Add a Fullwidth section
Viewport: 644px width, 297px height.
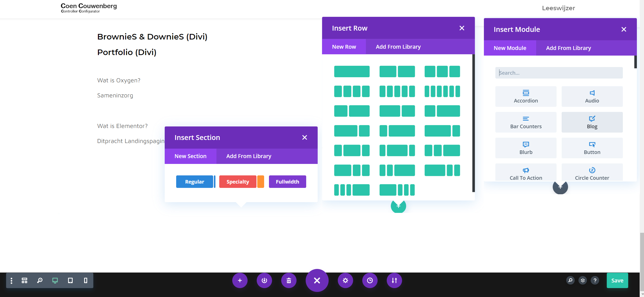point(287,182)
